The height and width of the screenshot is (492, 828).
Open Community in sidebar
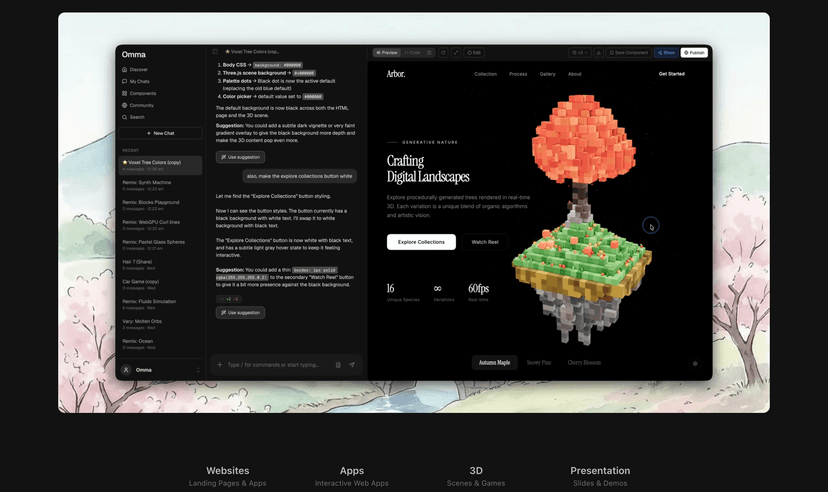pyautogui.click(x=138, y=105)
